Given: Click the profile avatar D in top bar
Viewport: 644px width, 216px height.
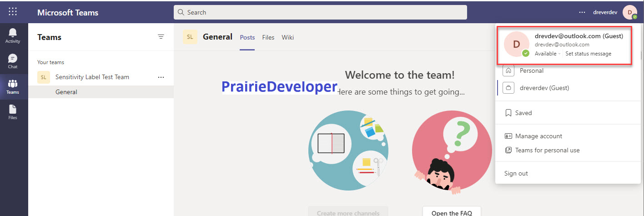Looking at the screenshot, I should point(629,12).
